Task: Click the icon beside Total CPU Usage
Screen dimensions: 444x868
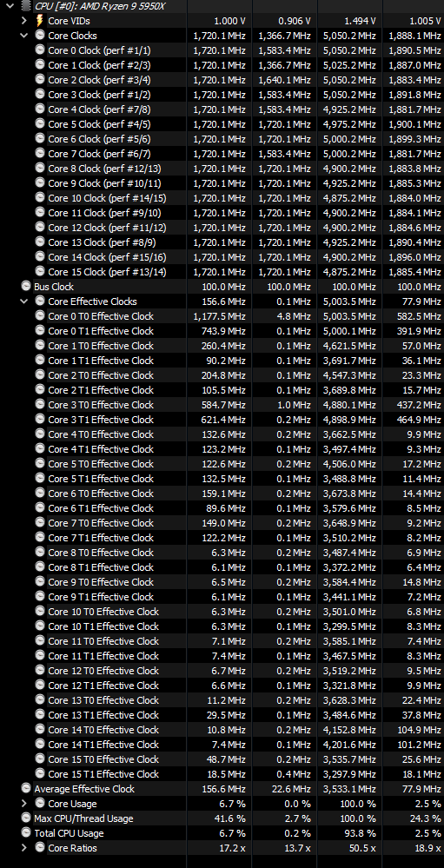Action: (25, 832)
